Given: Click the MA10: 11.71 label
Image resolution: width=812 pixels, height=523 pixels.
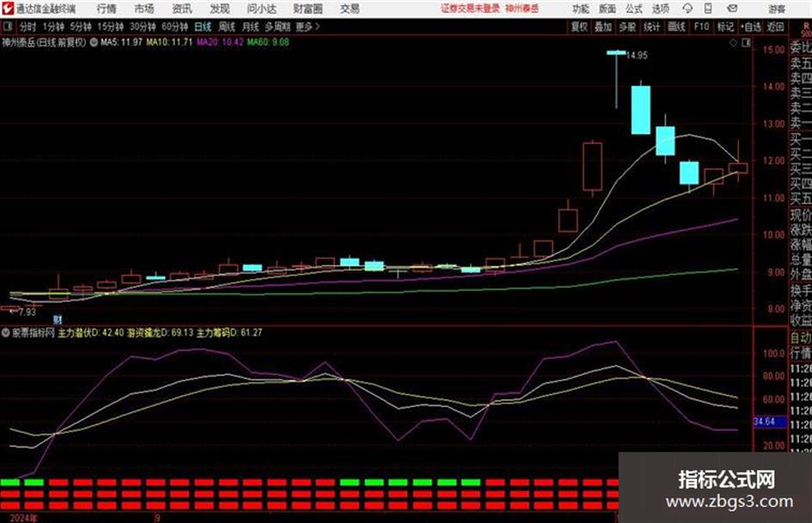Looking at the screenshot, I should pos(169,42).
